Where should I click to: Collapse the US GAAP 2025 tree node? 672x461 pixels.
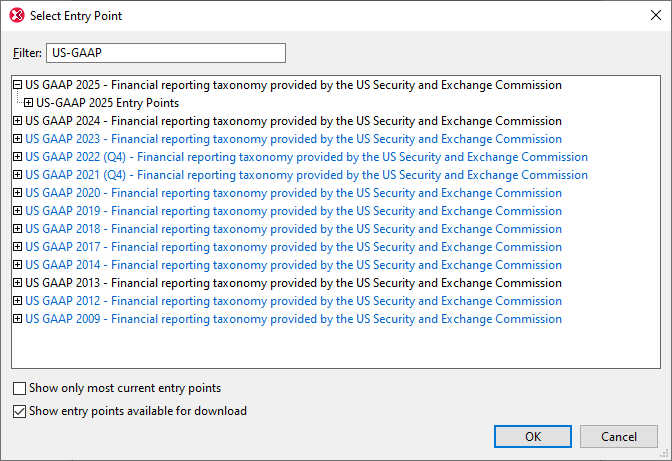click(x=18, y=85)
